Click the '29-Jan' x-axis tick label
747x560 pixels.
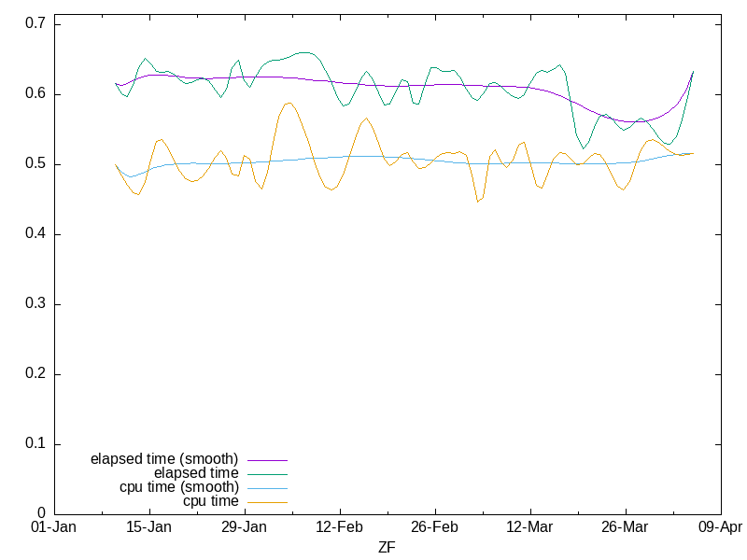[x=245, y=527]
